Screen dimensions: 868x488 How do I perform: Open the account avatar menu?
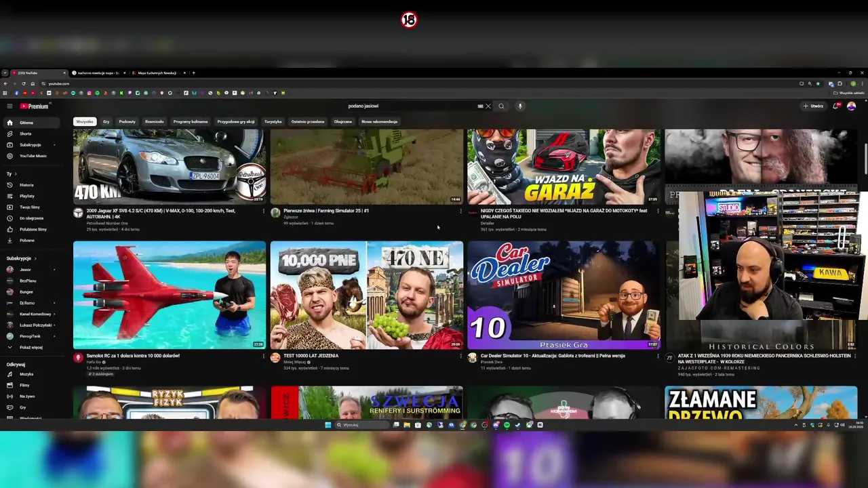(851, 106)
